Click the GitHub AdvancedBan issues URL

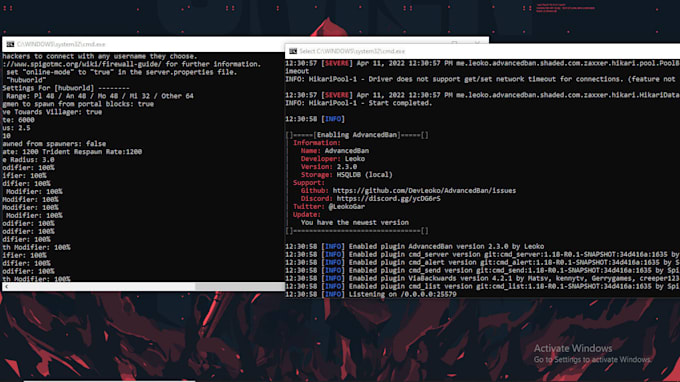(x=424, y=190)
